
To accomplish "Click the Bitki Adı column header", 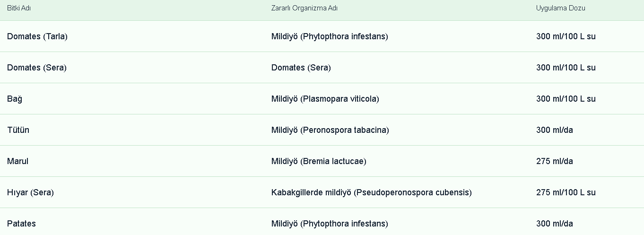I will [x=19, y=8].
